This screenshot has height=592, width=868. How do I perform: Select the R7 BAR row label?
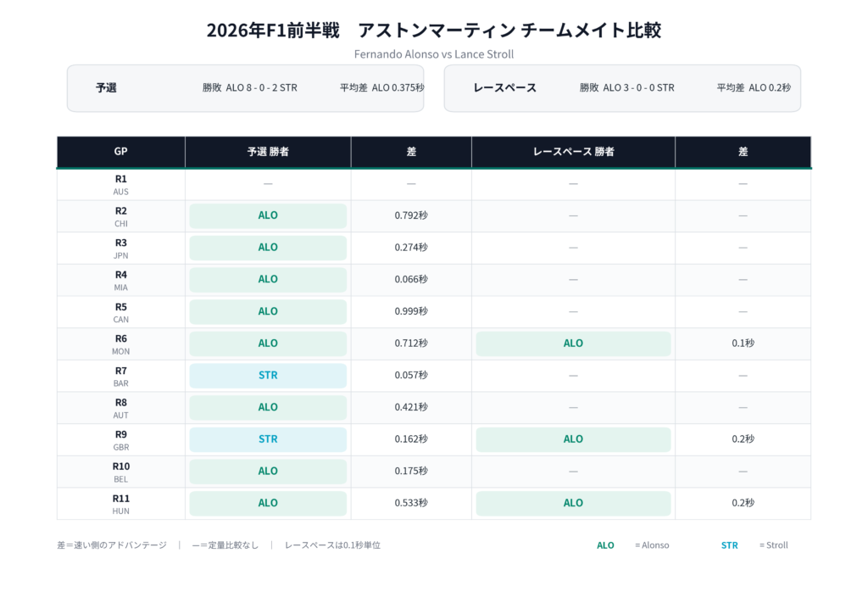120,377
